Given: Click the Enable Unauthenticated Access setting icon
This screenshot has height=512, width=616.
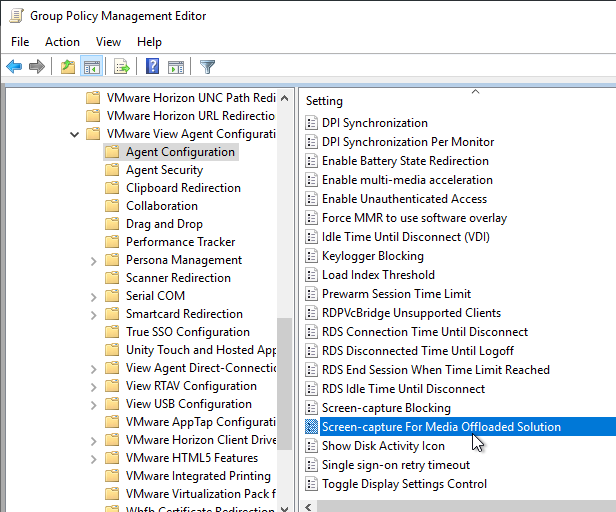Looking at the screenshot, I should (312, 199).
